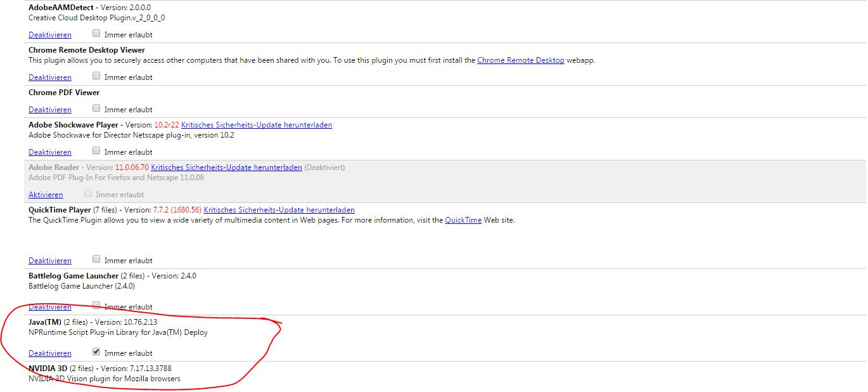Uncheck Immer erlaubt for Java(TM)
Screen dimensions: 868x392
96,351
